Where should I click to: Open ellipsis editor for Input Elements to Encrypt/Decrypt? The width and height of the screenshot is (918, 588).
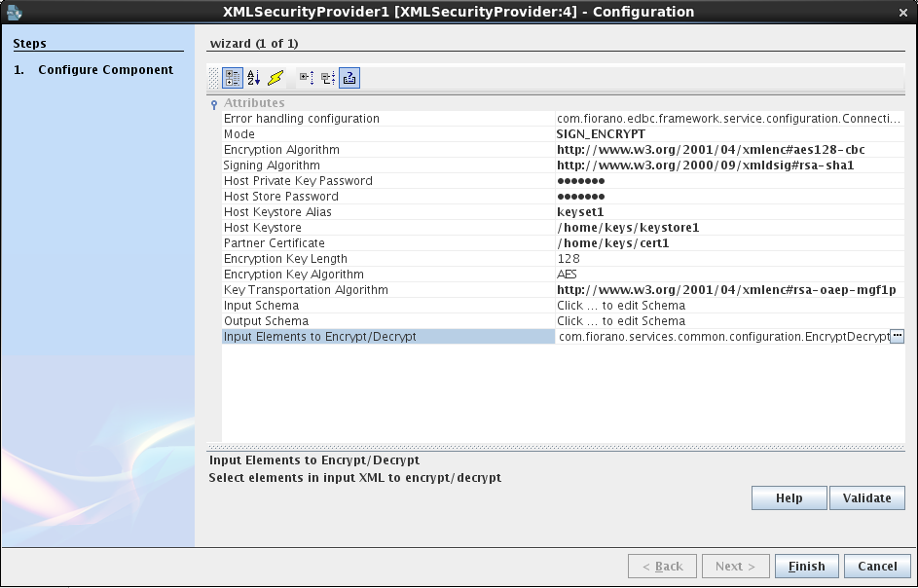(x=897, y=336)
